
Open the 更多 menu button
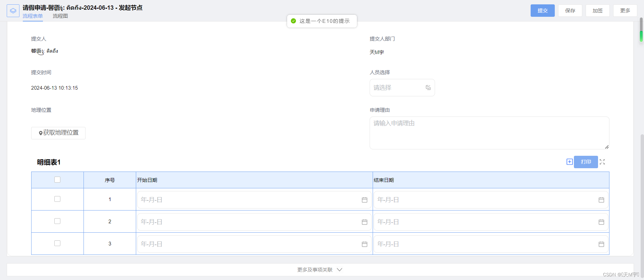pos(625,11)
